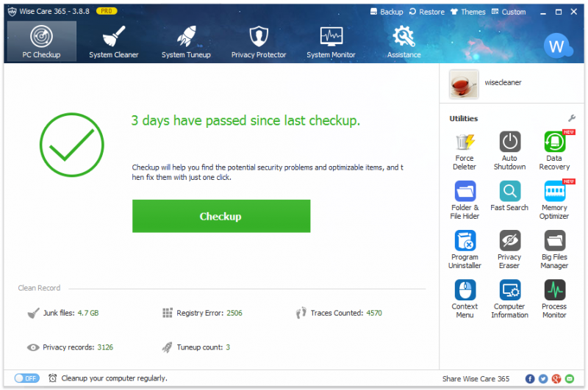
Task: Launch the Fast Search utility
Action: [x=509, y=196]
